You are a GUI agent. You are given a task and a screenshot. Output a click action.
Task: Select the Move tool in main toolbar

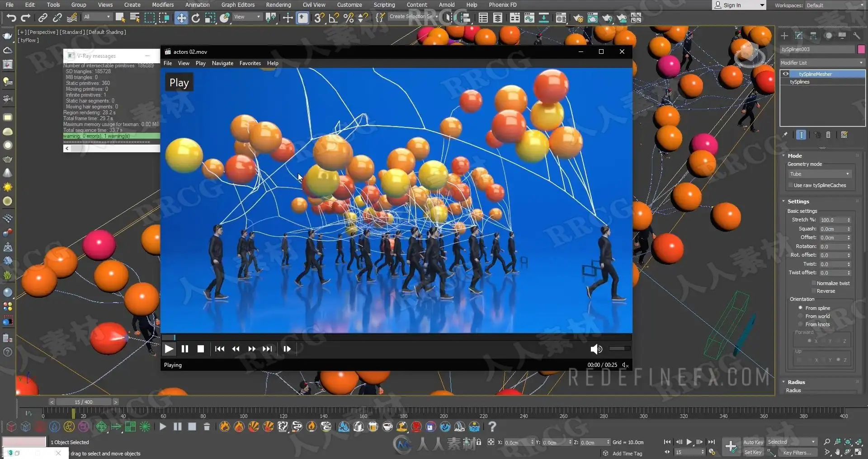181,18
